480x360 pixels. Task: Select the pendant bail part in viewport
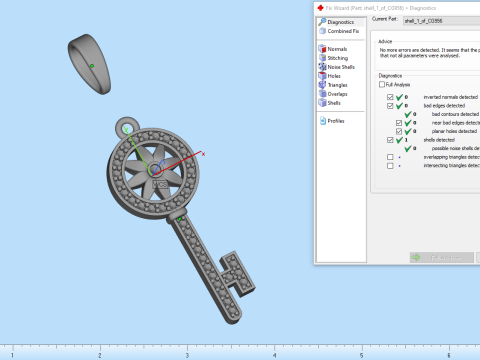(89, 64)
